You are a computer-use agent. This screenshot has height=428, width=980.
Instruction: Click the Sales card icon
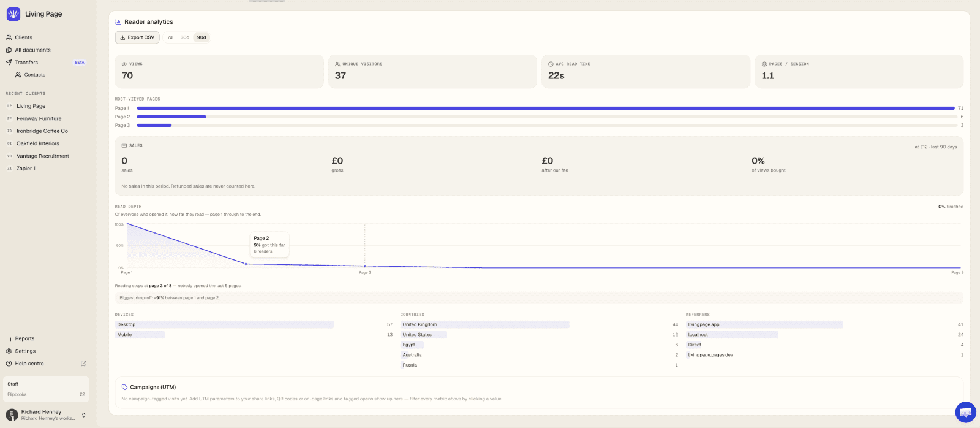124,146
